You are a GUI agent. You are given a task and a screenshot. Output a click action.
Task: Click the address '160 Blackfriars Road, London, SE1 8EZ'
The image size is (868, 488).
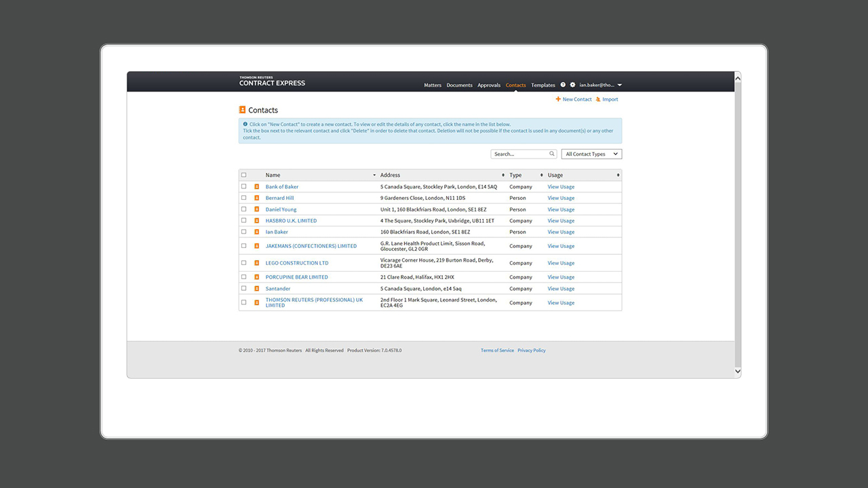425,232
